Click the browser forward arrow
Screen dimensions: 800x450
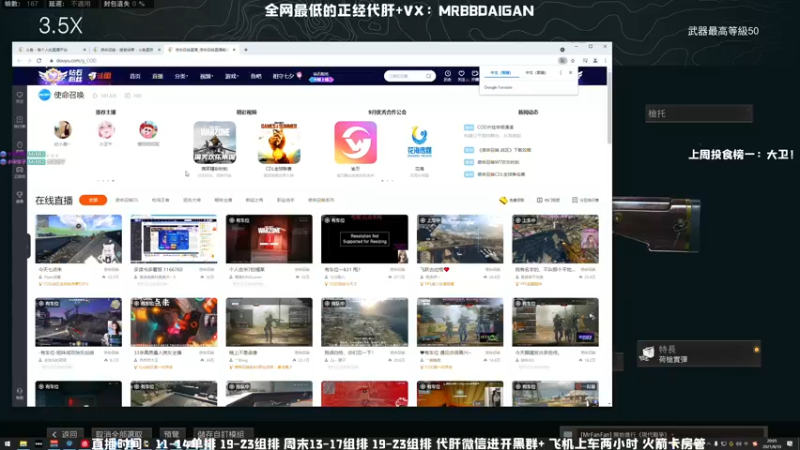point(29,60)
